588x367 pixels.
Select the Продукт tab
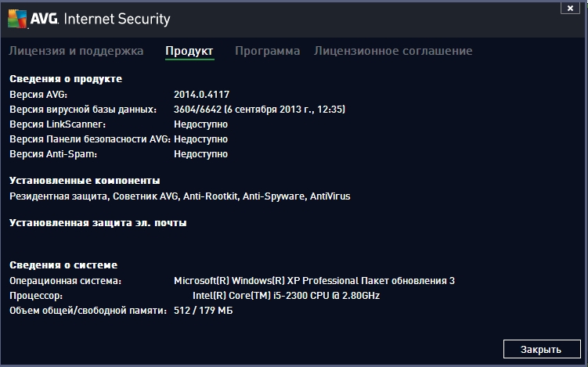tap(189, 51)
